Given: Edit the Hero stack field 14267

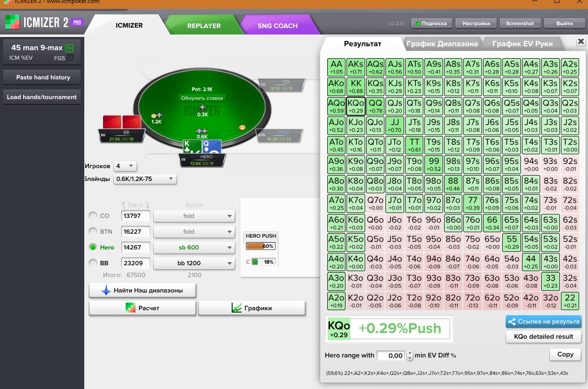Looking at the screenshot, I should [x=136, y=248].
